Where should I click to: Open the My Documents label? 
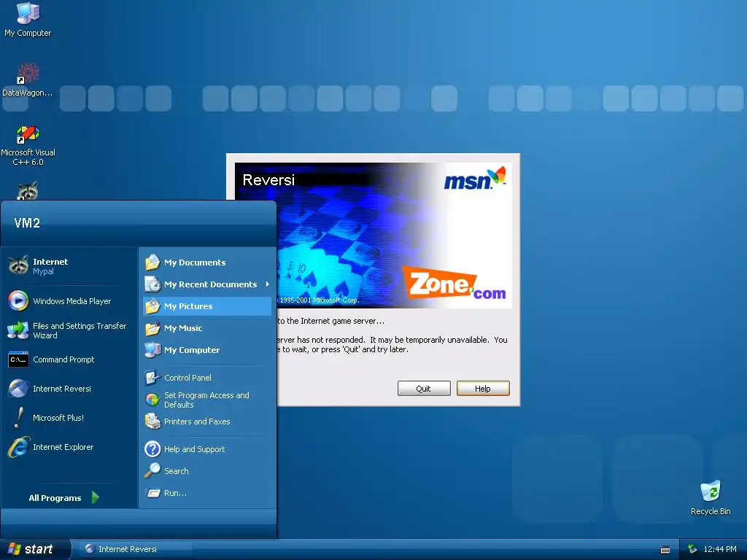195,262
